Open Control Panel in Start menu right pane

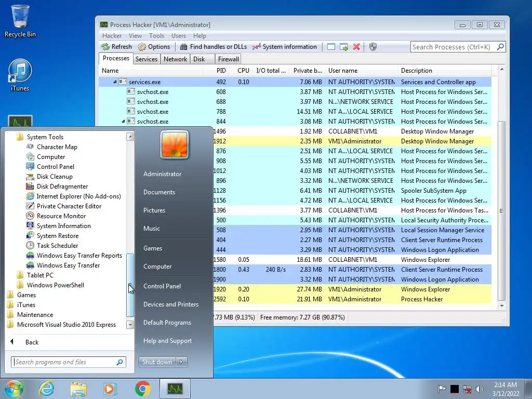point(162,286)
